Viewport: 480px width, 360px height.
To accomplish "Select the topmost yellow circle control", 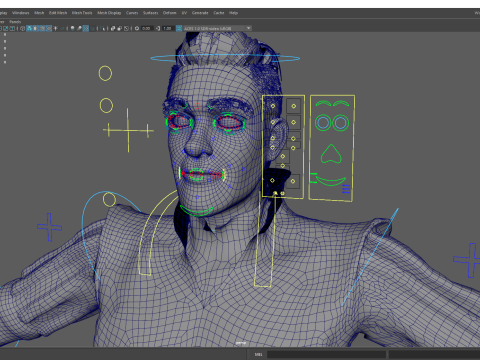I will (x=105, y=73).
